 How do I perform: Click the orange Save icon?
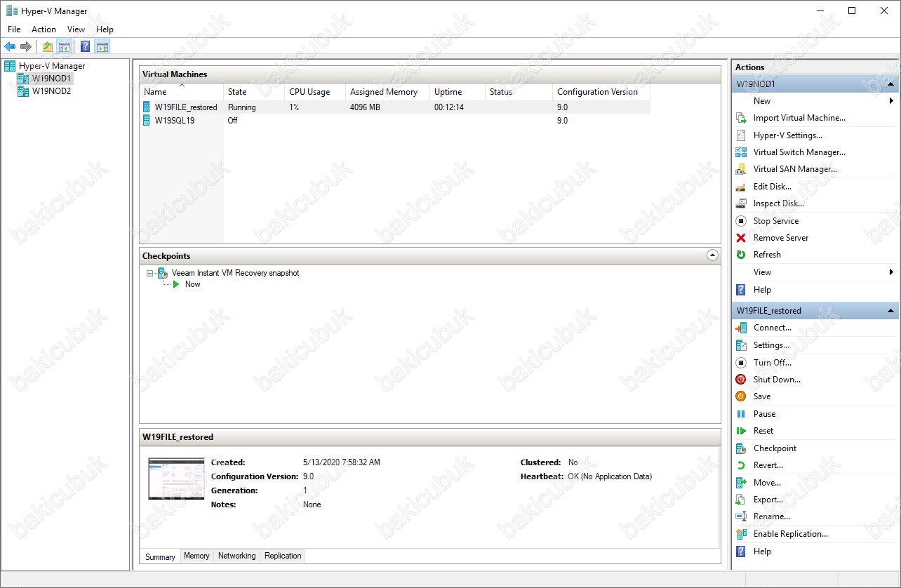(740, 396)
